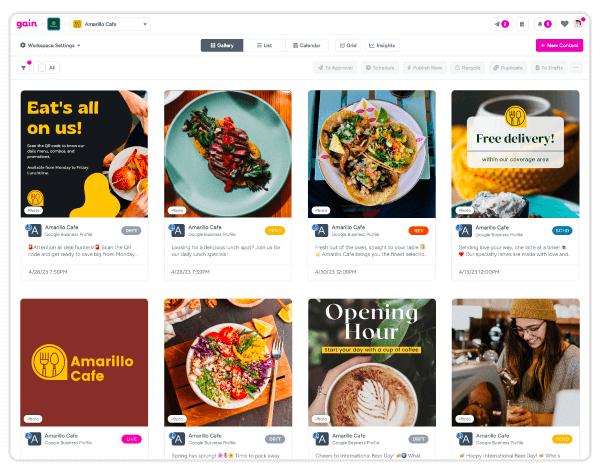The width and height of the screenshot is (600, 472).
Task: Open Workspace Settings dropdown
Action: tap(50, 45)
